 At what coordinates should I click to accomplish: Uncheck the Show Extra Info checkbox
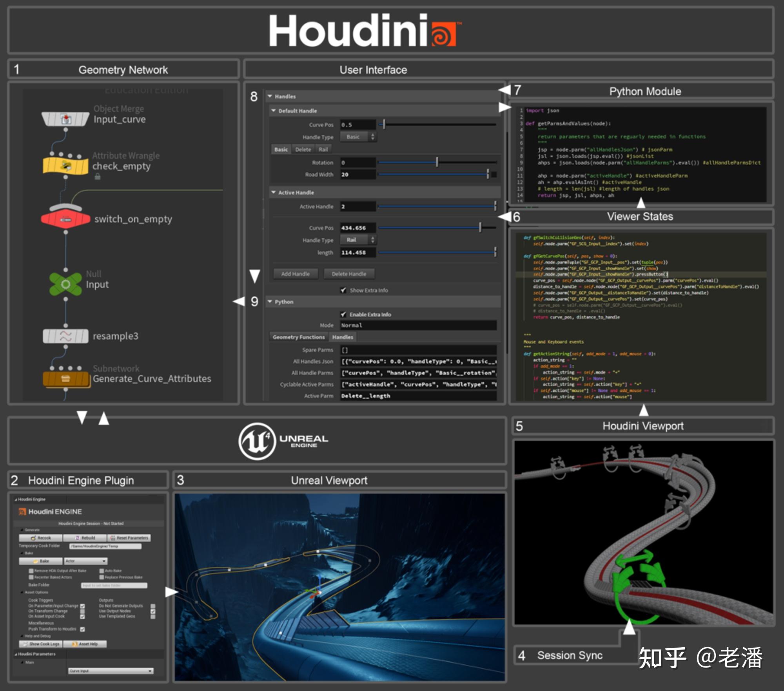click(343, 290)
